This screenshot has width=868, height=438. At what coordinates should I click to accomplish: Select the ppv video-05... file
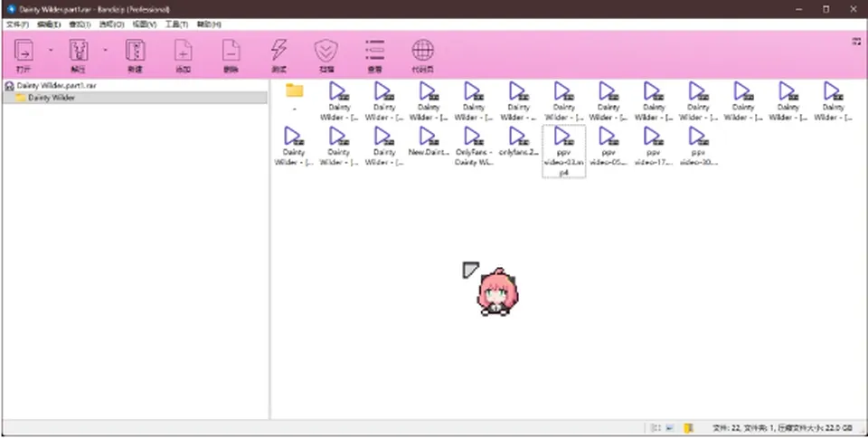click(x=609, y=147)
